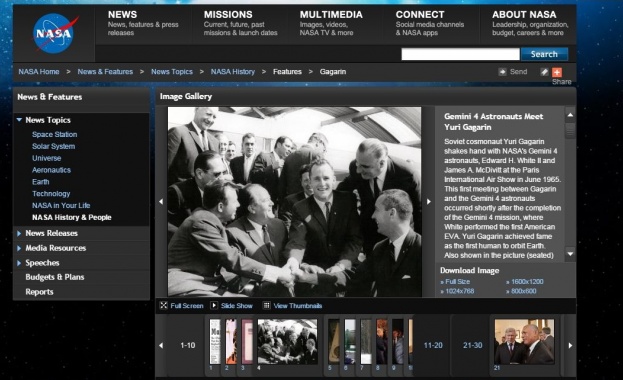Open Solar System topic
The image size is (623, 380).
coord(53,146)
